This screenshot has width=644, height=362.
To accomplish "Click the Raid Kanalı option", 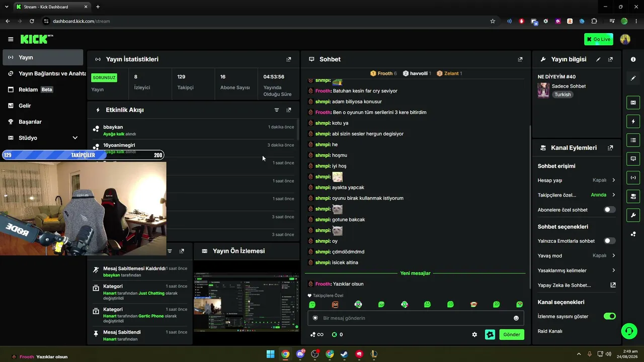I will pos(550,331).
